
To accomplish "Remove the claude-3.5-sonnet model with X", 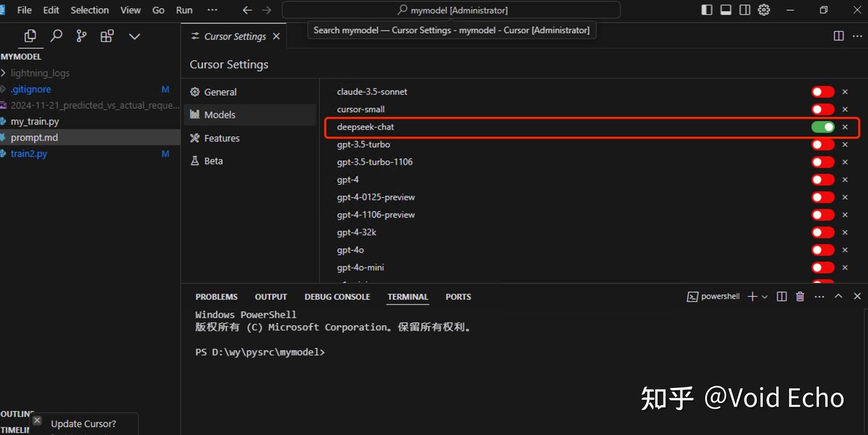I will click(845, 92).
